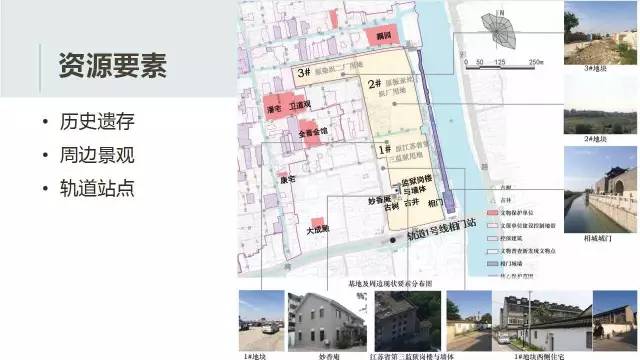The height and width of the screenshot is (360, 640).
Task: Open the 2#地块 photo thumbnail
Action: [x=600, y=105]
